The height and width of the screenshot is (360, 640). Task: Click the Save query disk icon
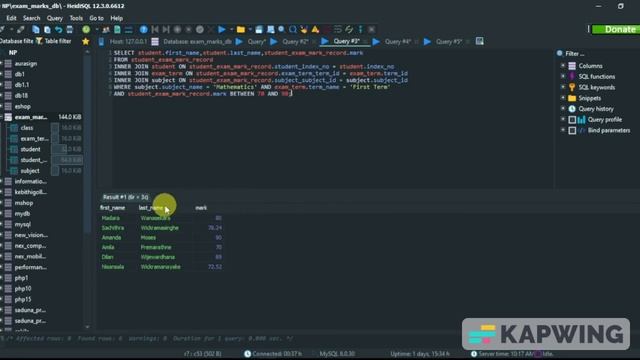coord(259,29)
